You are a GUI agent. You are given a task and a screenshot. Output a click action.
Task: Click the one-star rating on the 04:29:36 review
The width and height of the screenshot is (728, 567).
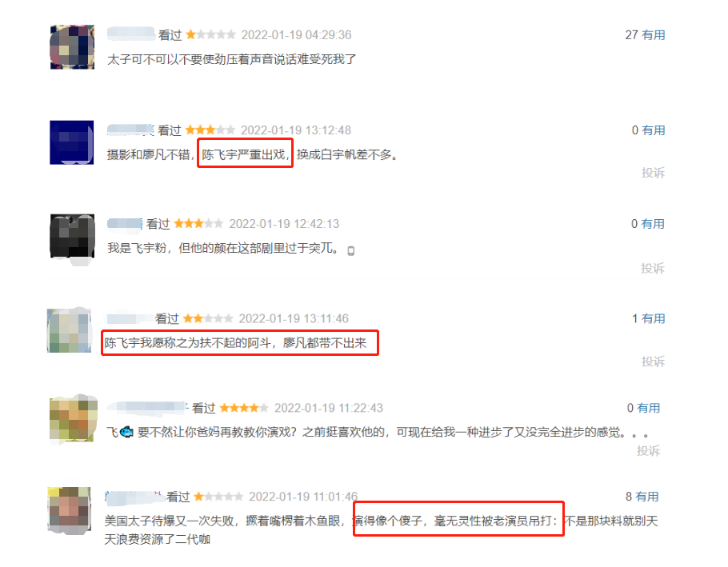[x=210, y=35]
